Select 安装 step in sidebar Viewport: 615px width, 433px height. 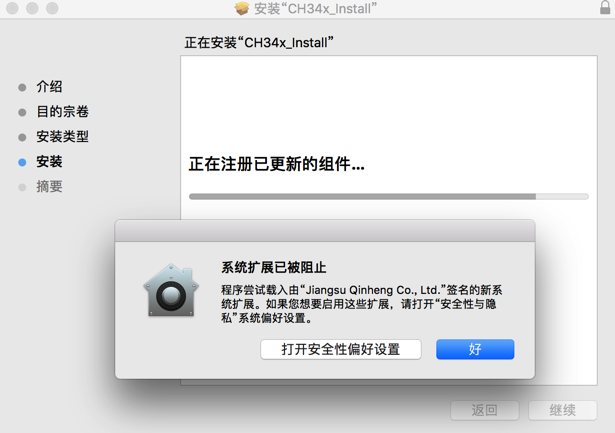49,162
